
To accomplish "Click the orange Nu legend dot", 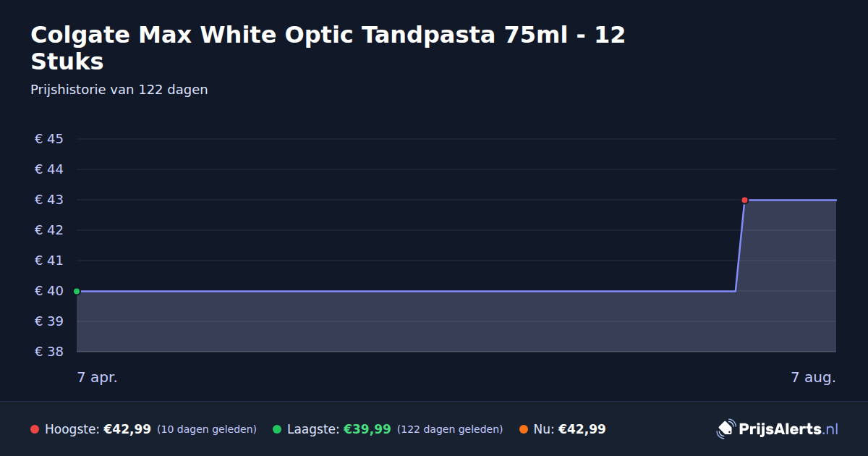I will tap(523, 429).
